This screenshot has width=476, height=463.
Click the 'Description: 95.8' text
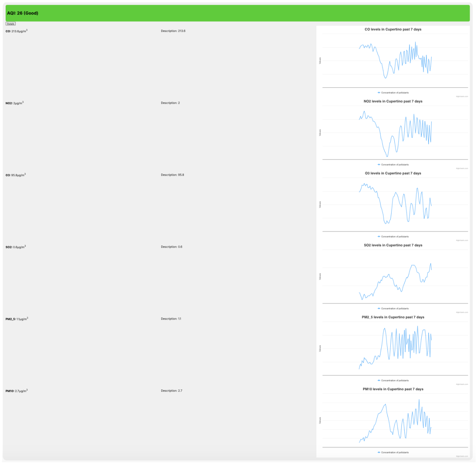pyautogui.click(x=172, y=175)
